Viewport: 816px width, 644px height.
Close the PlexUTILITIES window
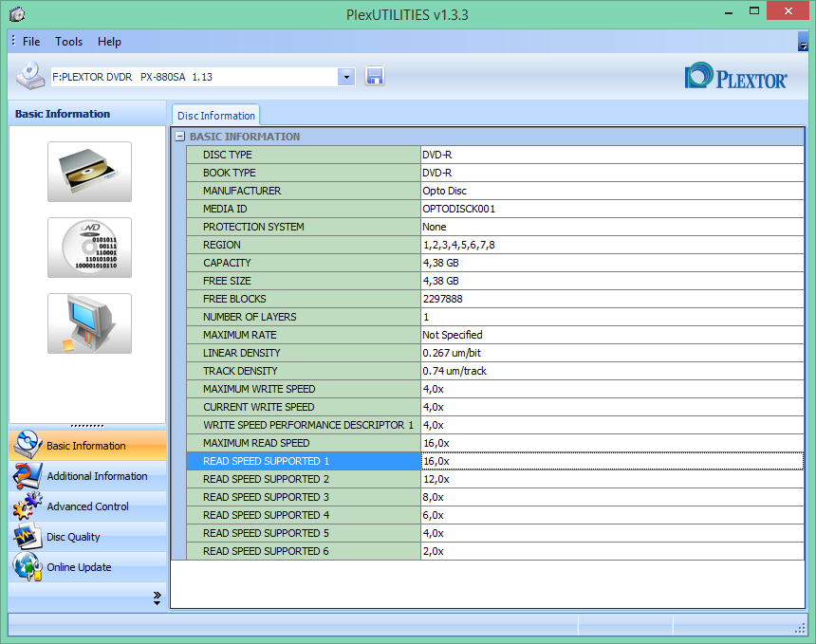pos(788,11)
